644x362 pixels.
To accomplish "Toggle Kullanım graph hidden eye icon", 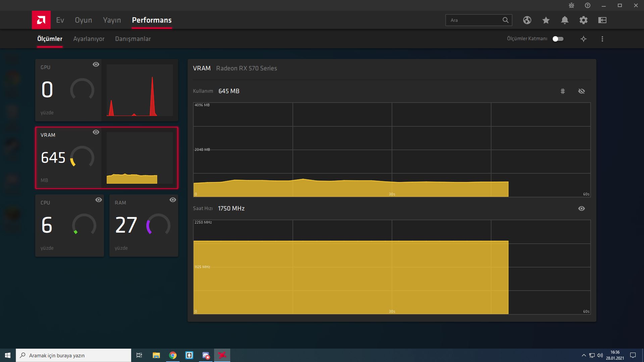I will (582, 91).
